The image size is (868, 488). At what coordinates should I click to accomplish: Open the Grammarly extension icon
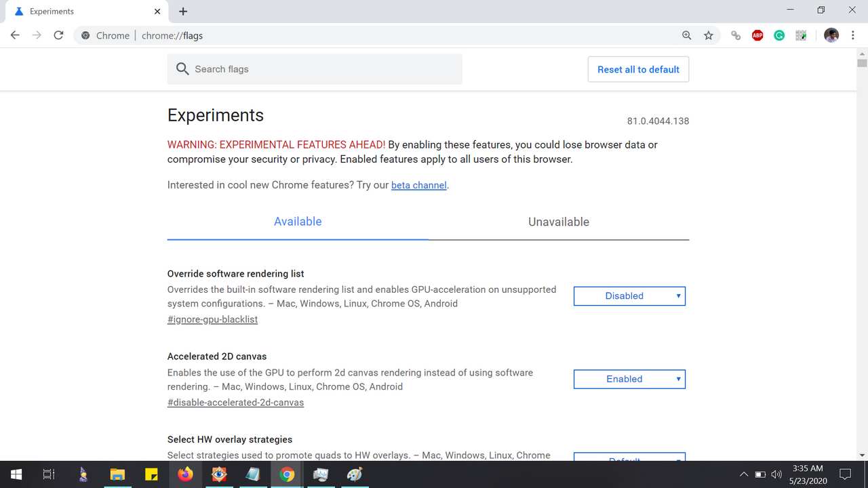pyautogui.click(x=779, y=35)
